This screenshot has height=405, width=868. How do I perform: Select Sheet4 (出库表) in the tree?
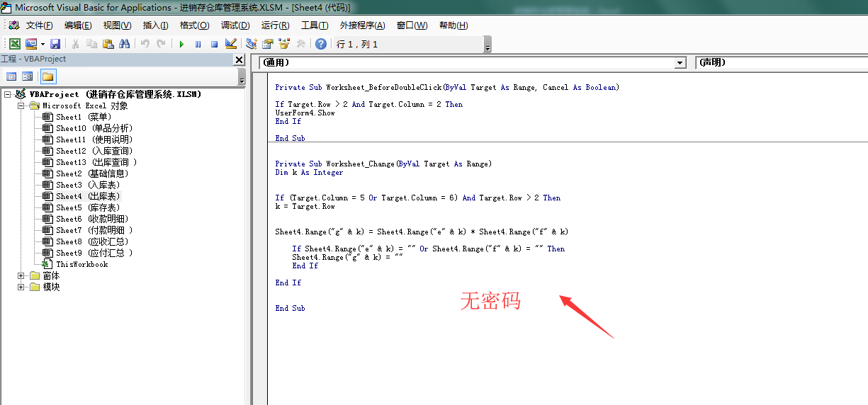[88, 196]
